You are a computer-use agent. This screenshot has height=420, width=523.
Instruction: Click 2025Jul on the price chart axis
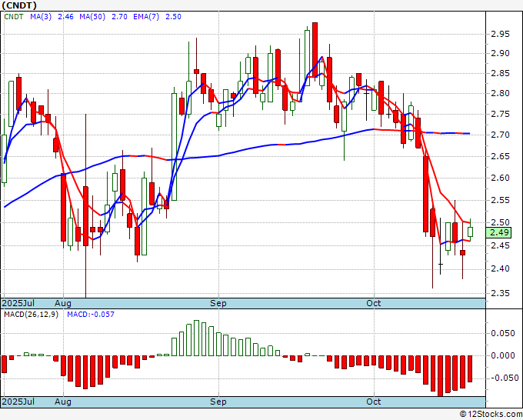(18, 303)
